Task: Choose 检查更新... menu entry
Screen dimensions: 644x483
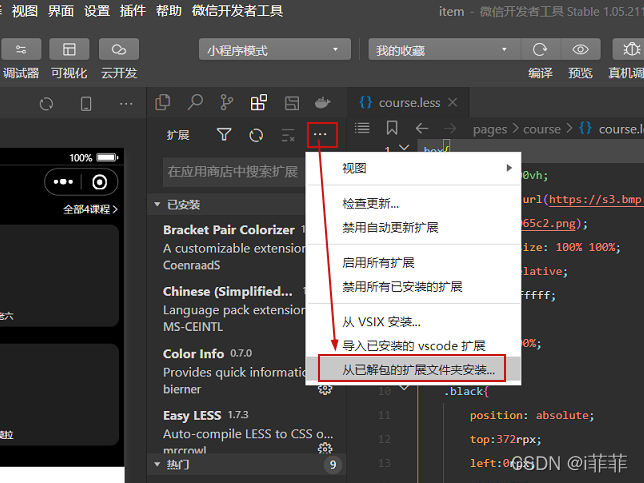Action: pyautogui.click(x=414, y=203)
